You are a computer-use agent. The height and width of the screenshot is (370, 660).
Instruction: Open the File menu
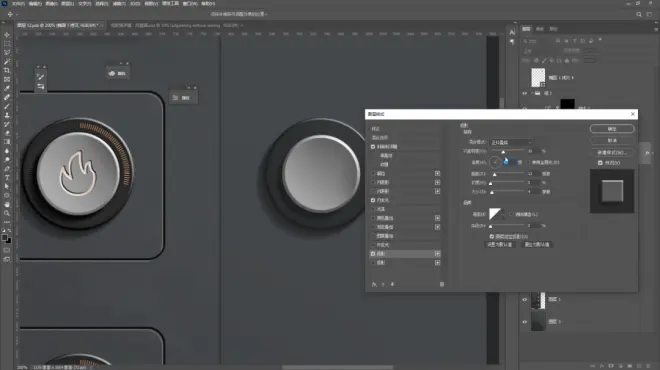click(x=18, y=4)
